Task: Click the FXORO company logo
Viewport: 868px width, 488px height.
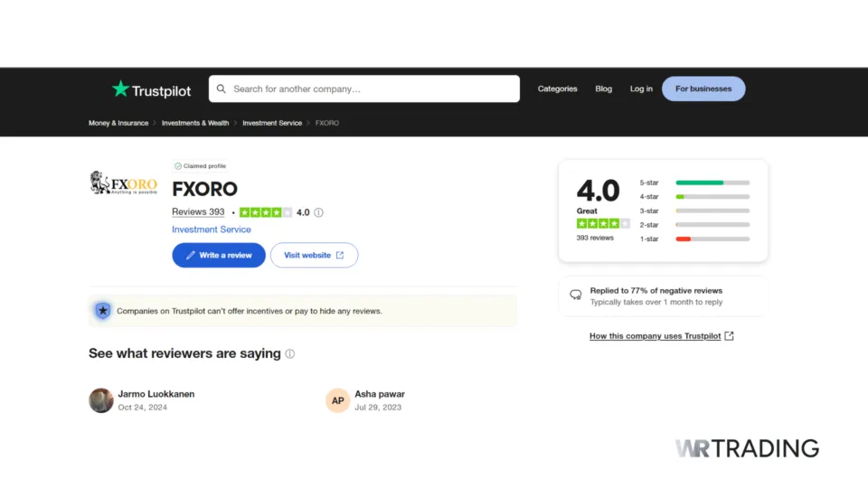Action: pos(124,183)
